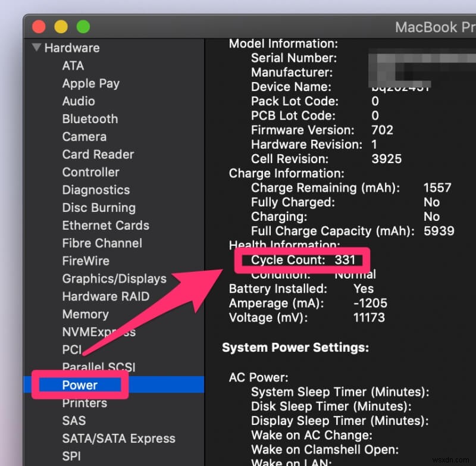Open the Diagnostics report
Viewport: 476px width, 466px height.
(96, 190)
